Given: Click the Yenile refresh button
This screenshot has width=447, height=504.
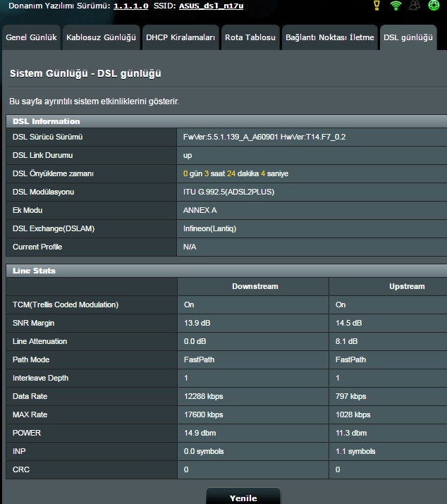Looking at the screenshot, I should coord(243,498).
